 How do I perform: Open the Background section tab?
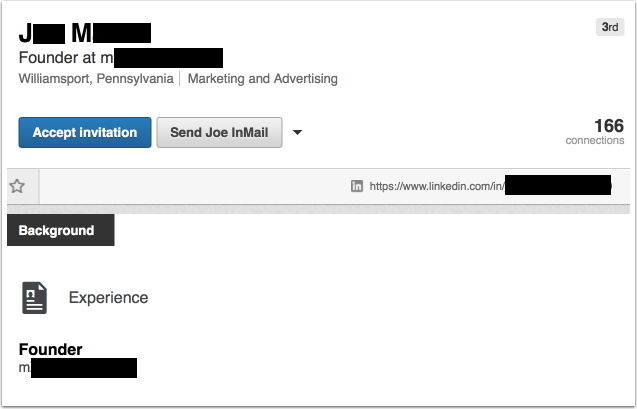click(x=57, y=231)
